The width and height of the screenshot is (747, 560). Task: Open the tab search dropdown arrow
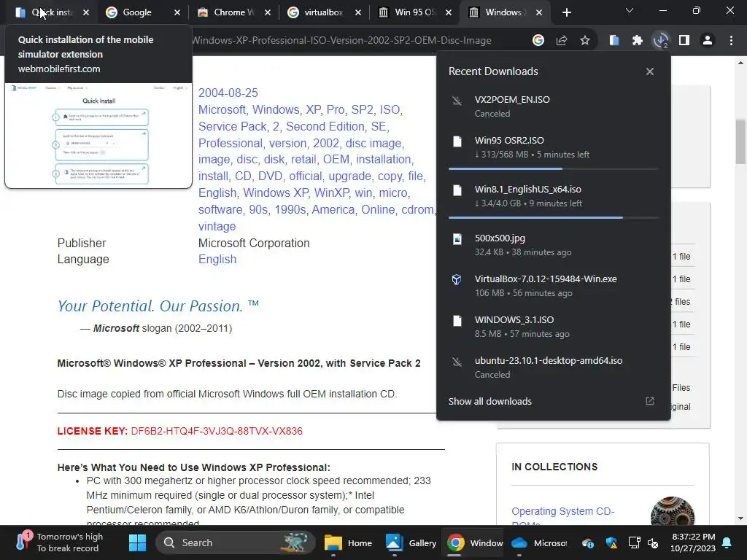(x=630, y=10)
